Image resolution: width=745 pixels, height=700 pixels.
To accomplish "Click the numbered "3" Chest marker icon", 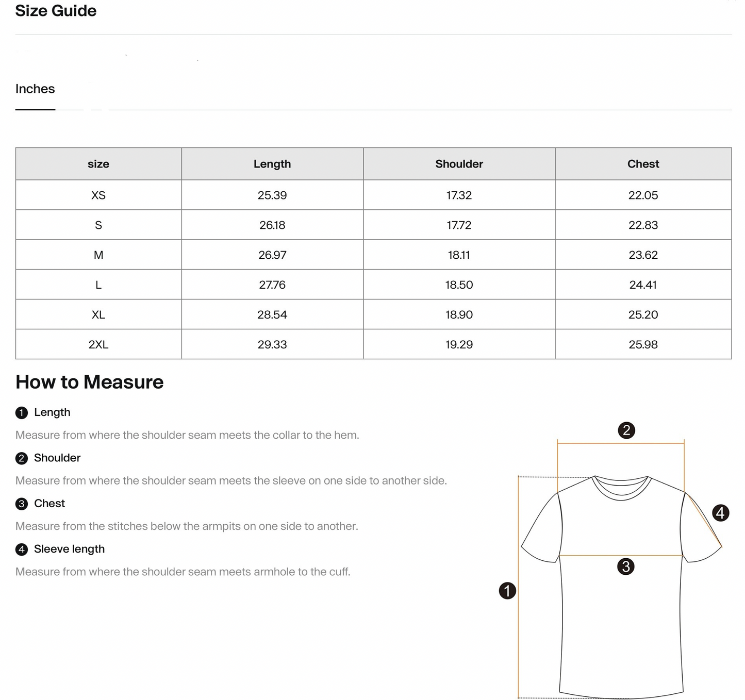I will coord(21,504).
